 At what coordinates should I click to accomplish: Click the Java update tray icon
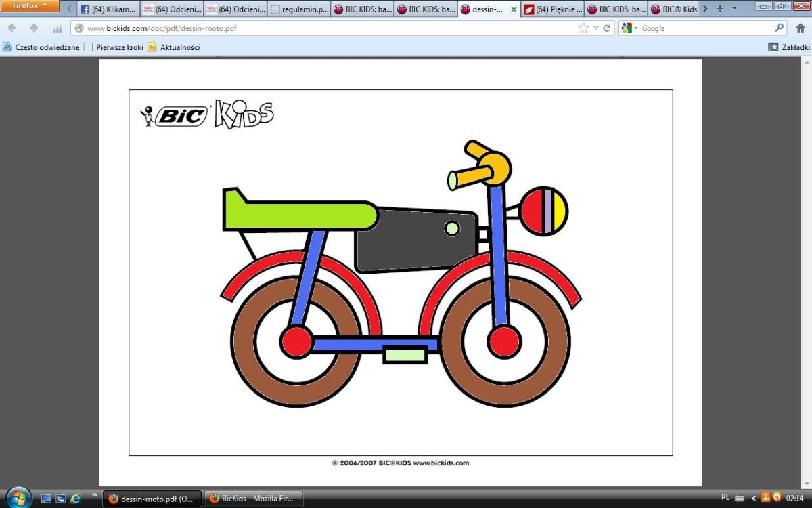[x=765, y=498]
